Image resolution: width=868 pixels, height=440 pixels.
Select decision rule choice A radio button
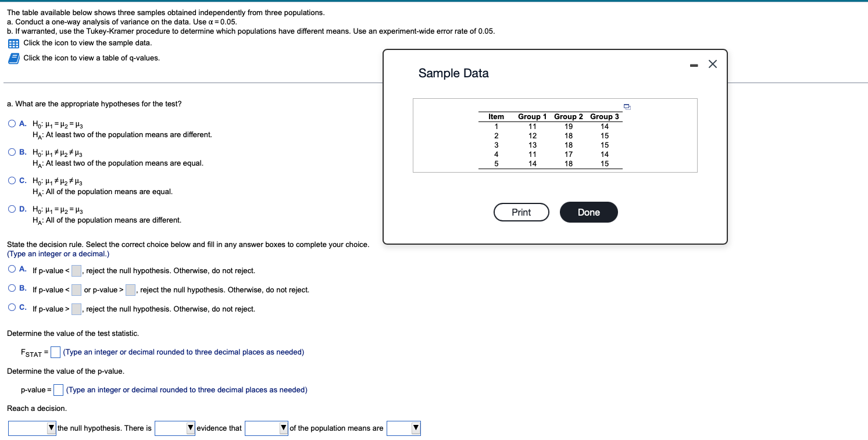(x=11, y=268)
